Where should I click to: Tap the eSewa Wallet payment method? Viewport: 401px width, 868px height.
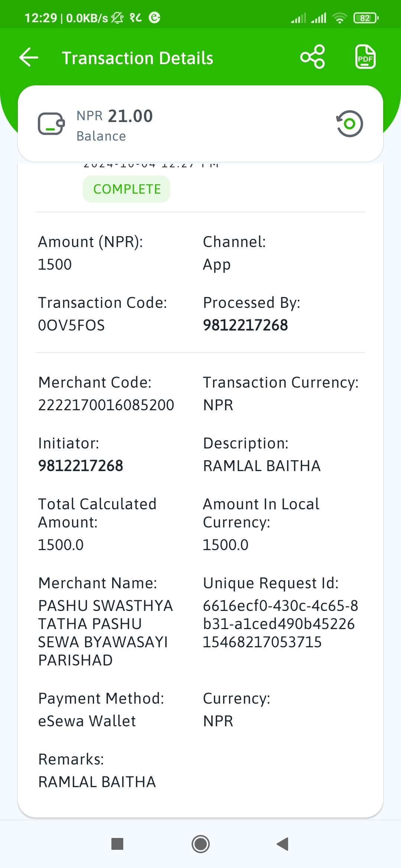87,721
